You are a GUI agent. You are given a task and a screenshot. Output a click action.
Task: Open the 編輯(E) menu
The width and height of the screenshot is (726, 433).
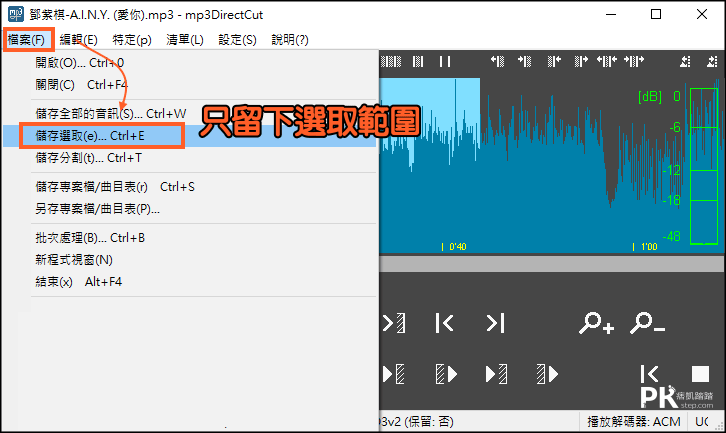click(x=79, y=40)
